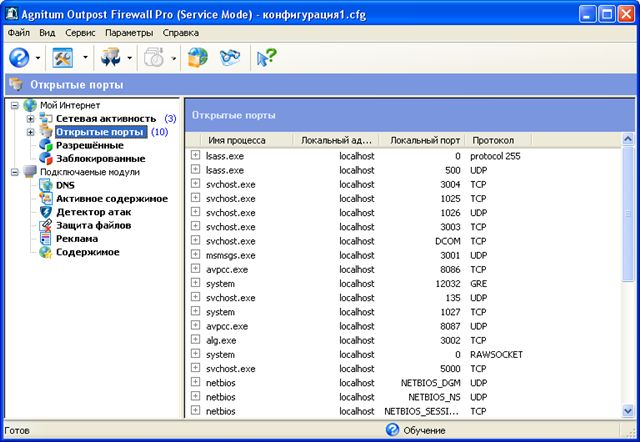640x442 pixels.
Task: Sort by Протокол column header
Action: point(499,140)
